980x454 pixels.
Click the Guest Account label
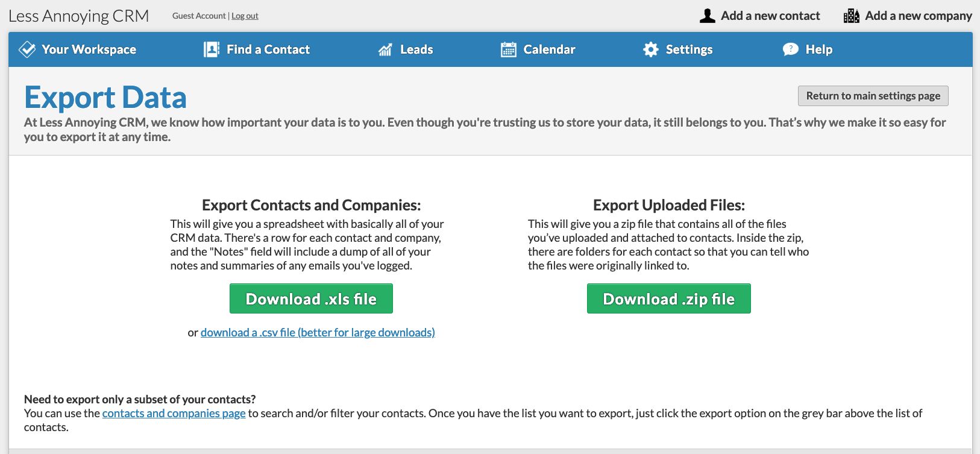pyautogui.click(x=199, y=16)
